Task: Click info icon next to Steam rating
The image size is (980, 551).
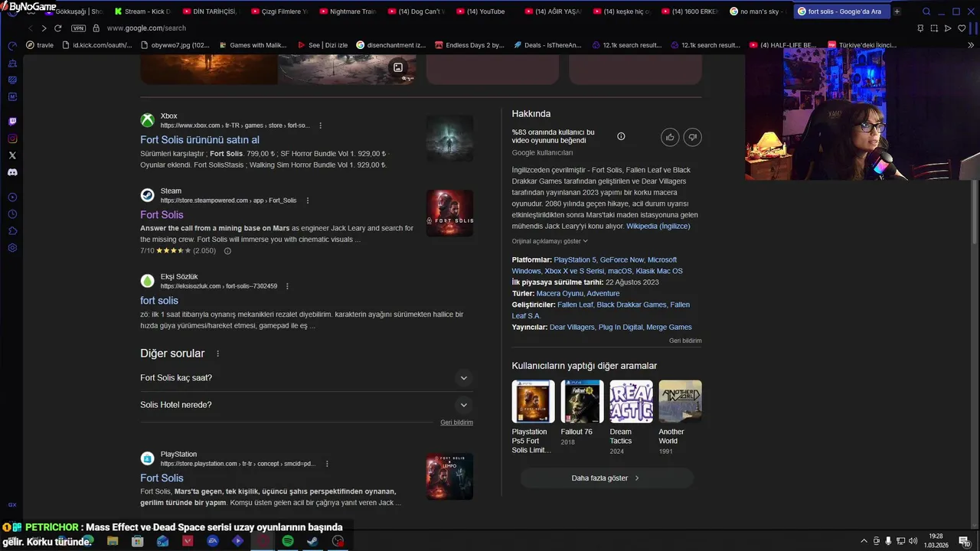Action: [227, 251]
